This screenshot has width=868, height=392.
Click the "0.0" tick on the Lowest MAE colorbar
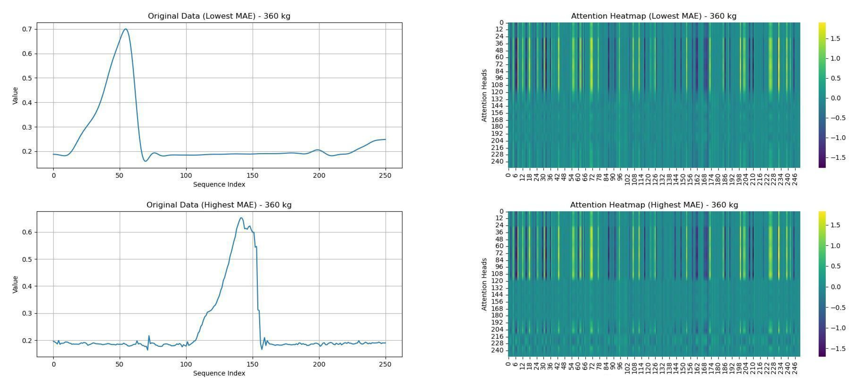835,98
